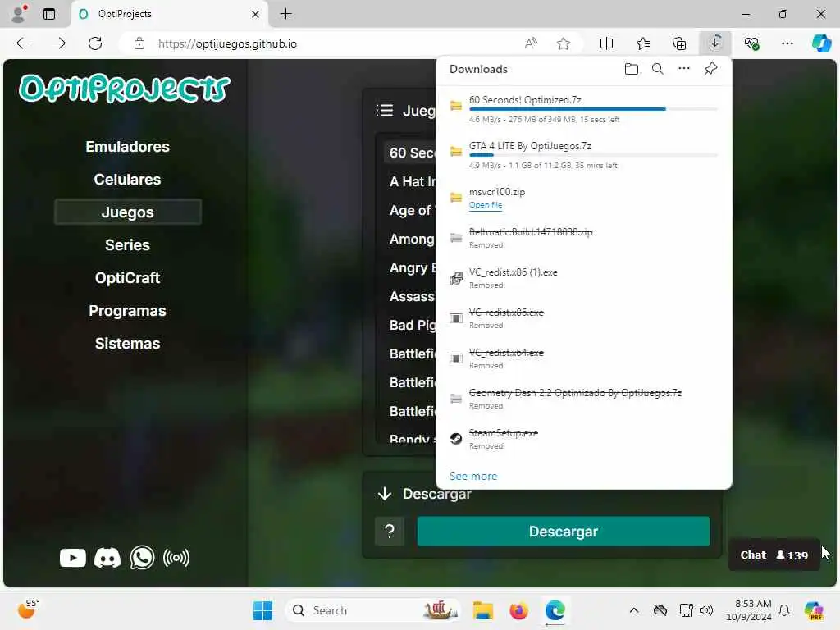840x630 pixels.
Task: Open Windows Start menu
Action: (x=262, y=610)
